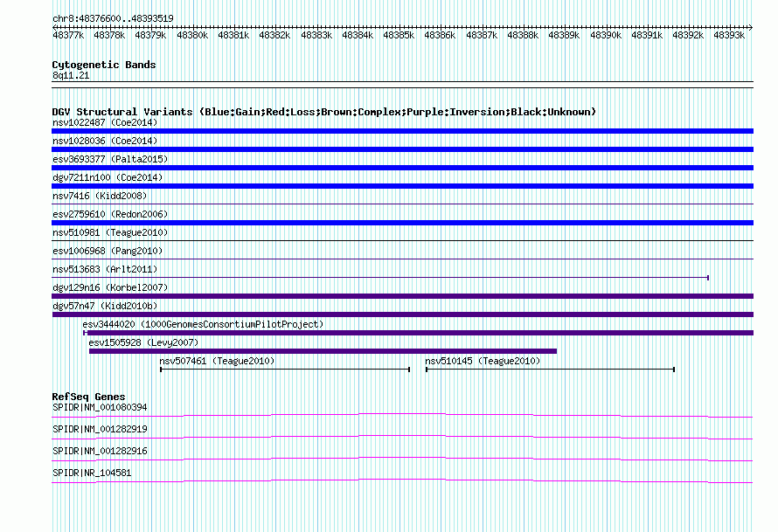This screenshot has width=778, height=532.
Task: Open variant esv1006968 (Pang2010)
Action: 108,251
